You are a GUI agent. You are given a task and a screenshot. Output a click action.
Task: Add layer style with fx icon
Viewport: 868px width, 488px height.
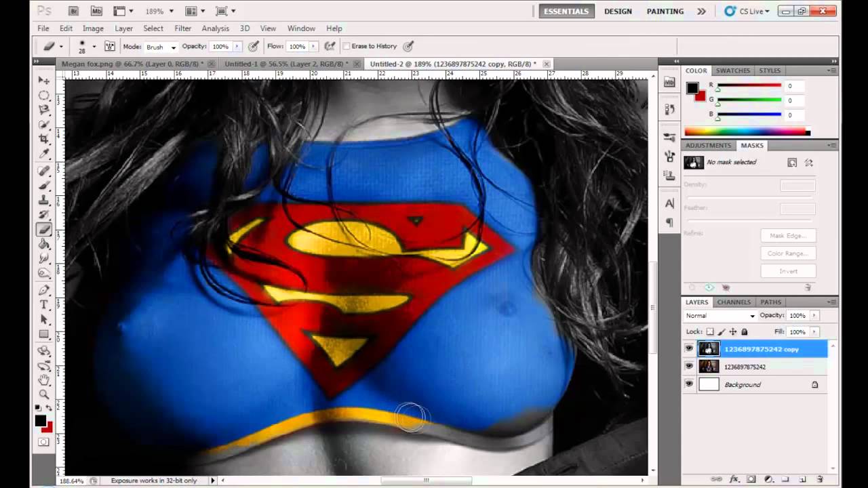coord(734,479)
